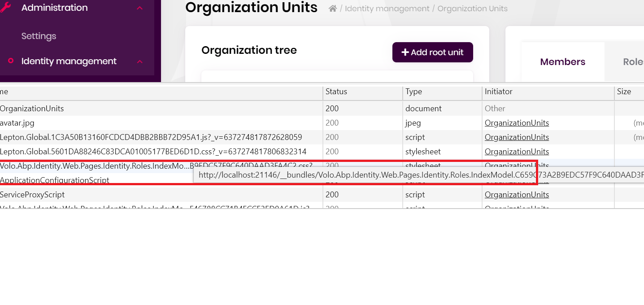Open the Identity management breadcrumb link
Screen dimensions: 644x305
click(x=387, y=9)
